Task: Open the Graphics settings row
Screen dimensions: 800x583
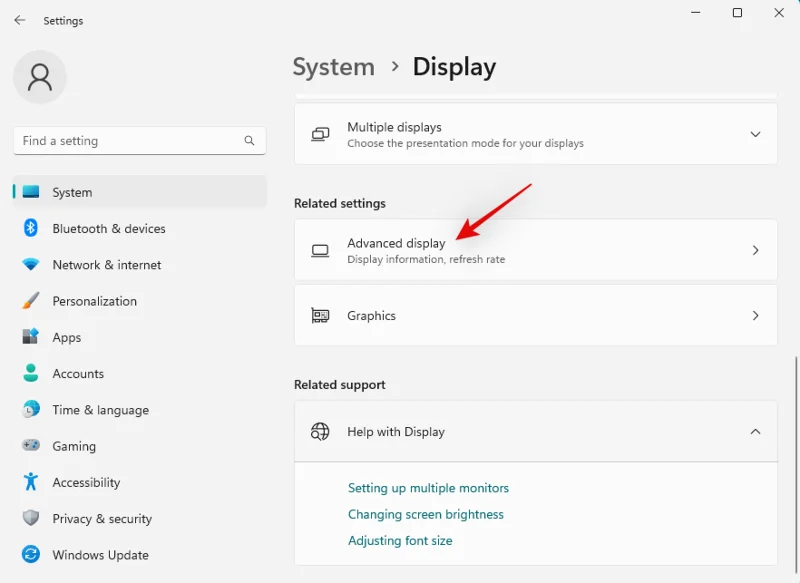Action: (535, 316)
